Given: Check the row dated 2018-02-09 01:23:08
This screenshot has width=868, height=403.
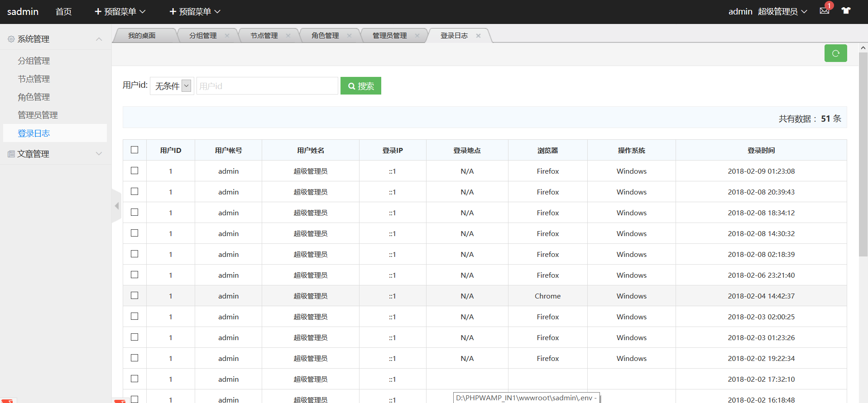Looking at the screenshot, I should click(x=134, y=171).
